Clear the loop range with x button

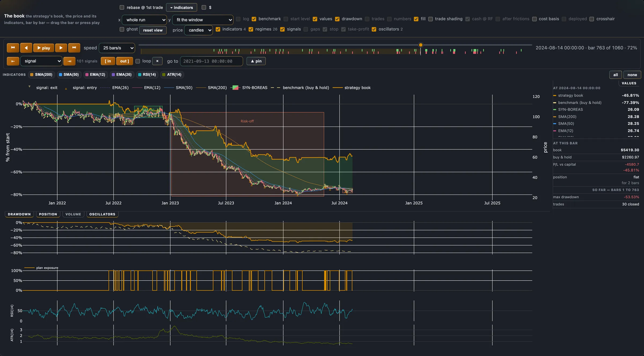[157, 61]
